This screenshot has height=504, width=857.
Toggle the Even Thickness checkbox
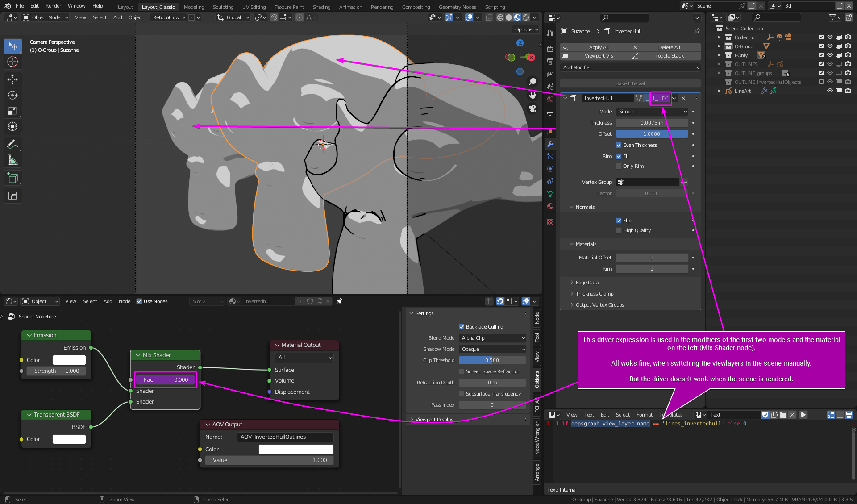[619, 145]
